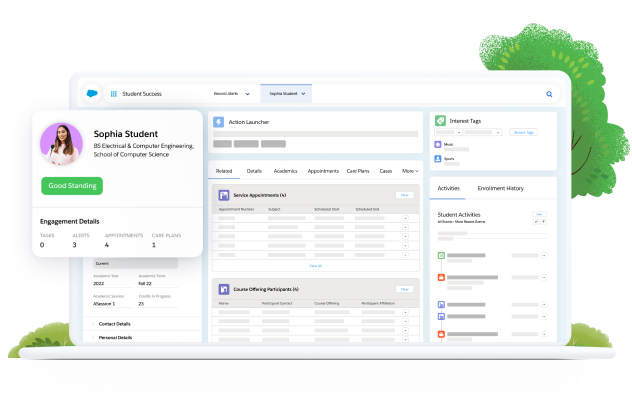632x403 pixels.
Task: Click the Salesforce cloud logo
Action: pyautogui.click(x=92, y=93)
